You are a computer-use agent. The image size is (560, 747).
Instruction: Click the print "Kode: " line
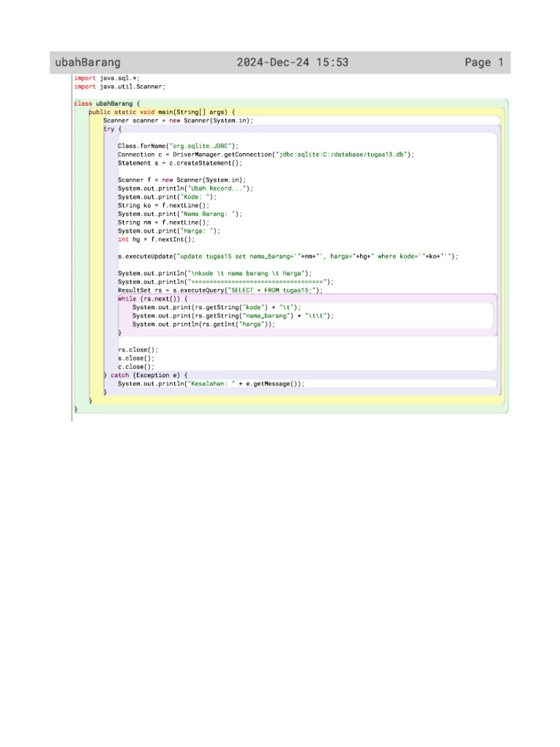coord(167,197)
